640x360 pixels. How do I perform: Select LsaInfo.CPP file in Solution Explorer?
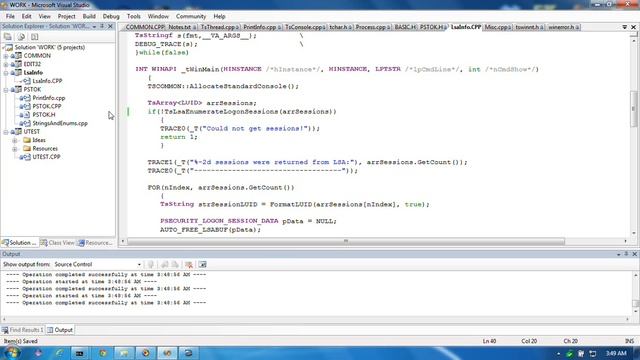point(47,81)
